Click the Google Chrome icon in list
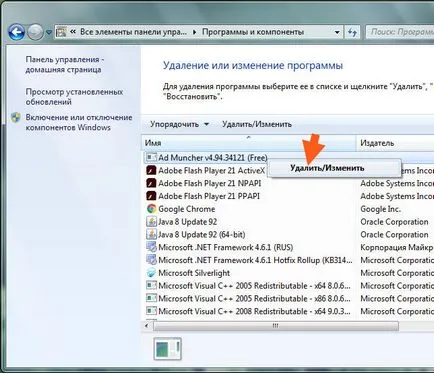Screen dimensions: 434x373 point(151,209)
